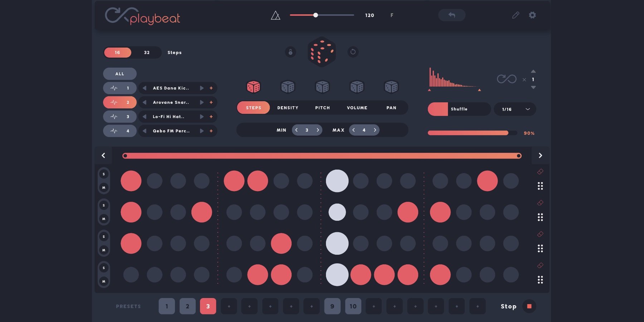
Task: Click the undo arrow button
Action: (452, 15)
